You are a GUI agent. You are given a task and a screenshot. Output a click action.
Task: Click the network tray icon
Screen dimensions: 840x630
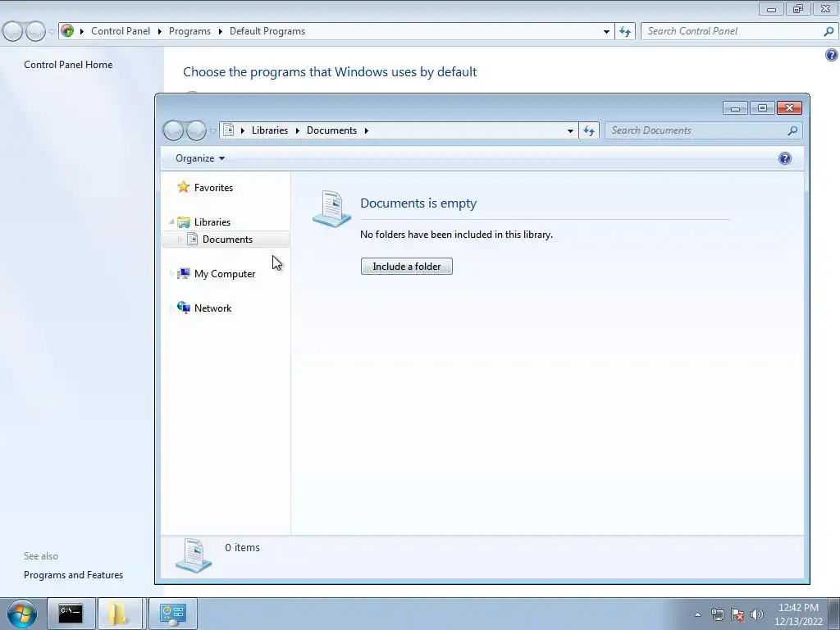coord(717,614)
